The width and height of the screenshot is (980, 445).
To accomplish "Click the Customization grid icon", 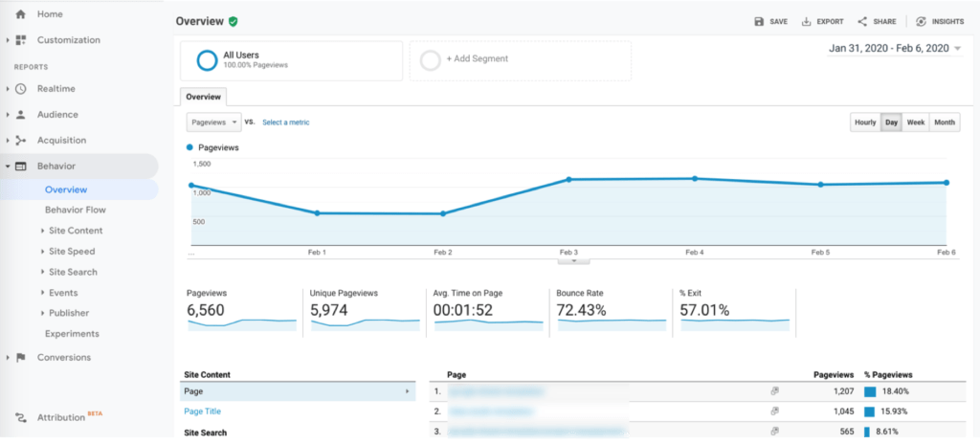I will pyautogui.click(x=21, y=40).
